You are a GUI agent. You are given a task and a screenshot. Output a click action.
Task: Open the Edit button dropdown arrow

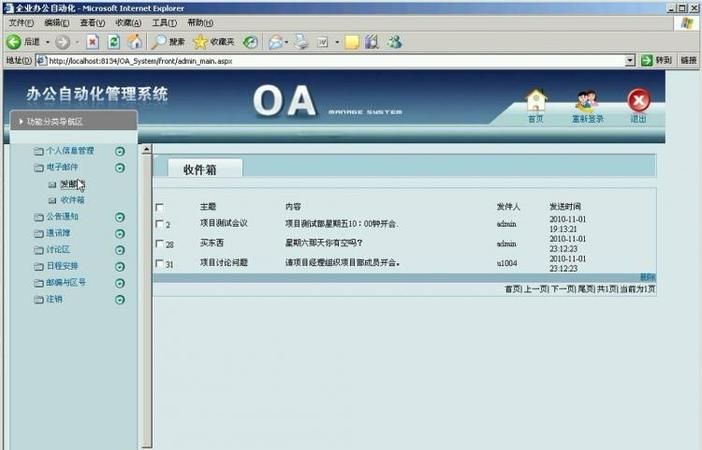[337, 42]
